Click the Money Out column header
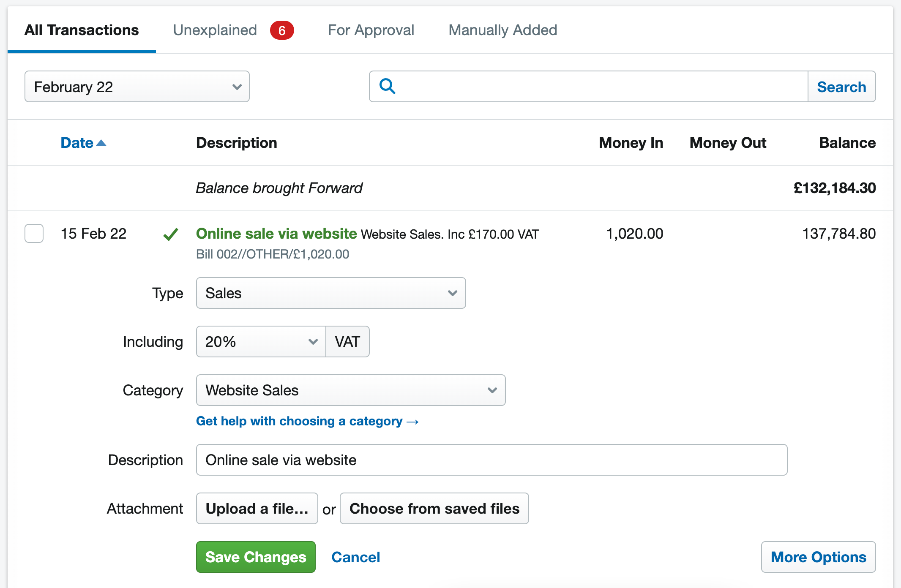This screenshot has width=901, height=588. tap(728, 143)
